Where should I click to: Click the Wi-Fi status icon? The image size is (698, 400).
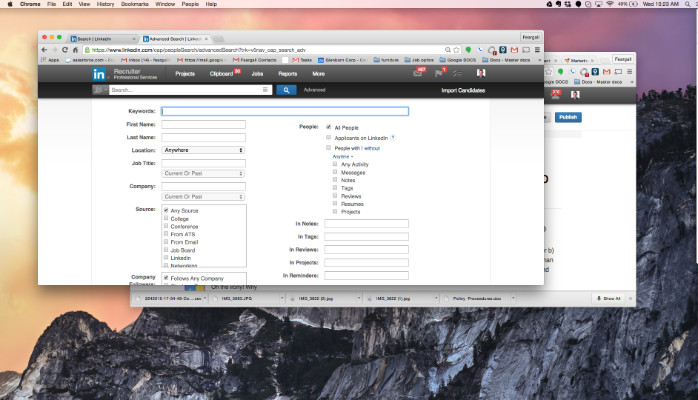click(x=610, y=4)
